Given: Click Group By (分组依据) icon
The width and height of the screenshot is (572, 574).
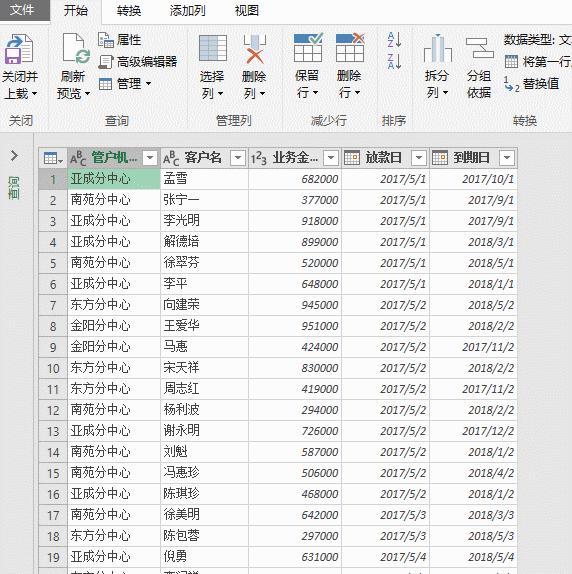Looking at the screenshot, I should tap(479, 48).
